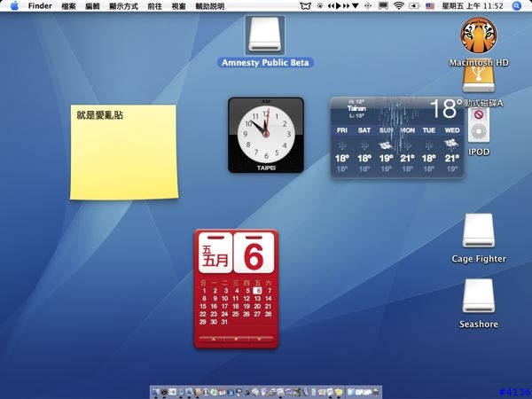
Task: Click the text 就是愛亂貼 on the sticky
Action: [x=99, y=115]
